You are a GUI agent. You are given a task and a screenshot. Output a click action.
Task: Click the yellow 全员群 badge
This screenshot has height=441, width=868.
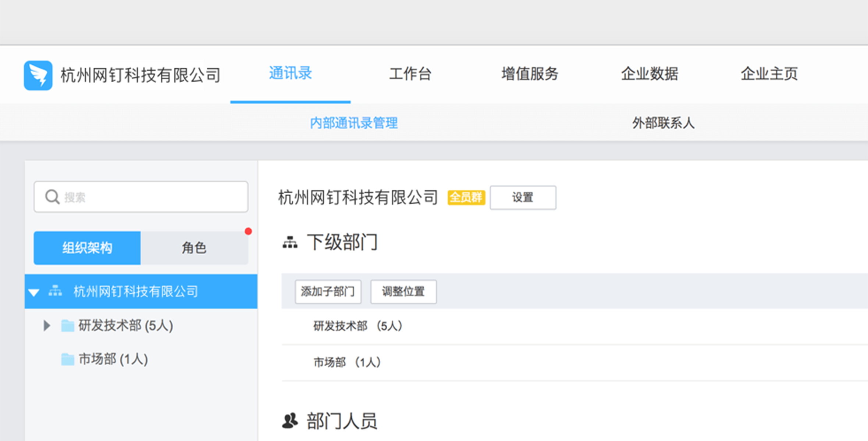click(466, 197)
